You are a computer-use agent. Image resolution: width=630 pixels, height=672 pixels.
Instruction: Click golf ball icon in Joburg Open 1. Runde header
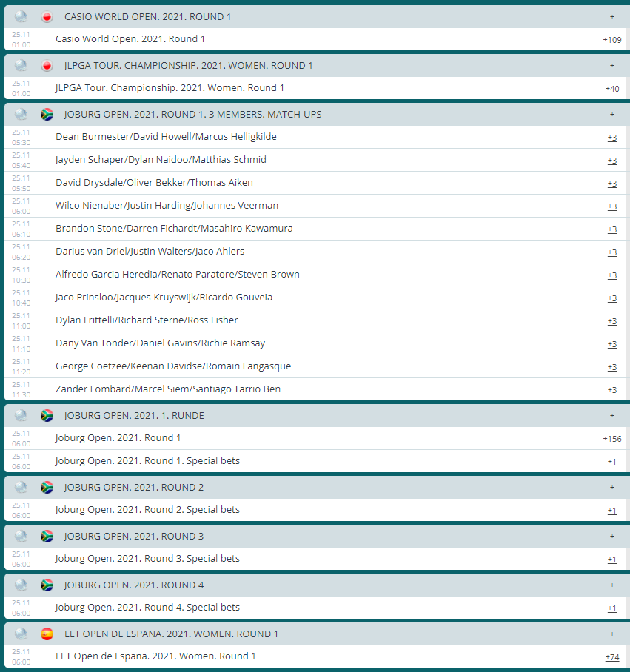[x=21, y=416]
